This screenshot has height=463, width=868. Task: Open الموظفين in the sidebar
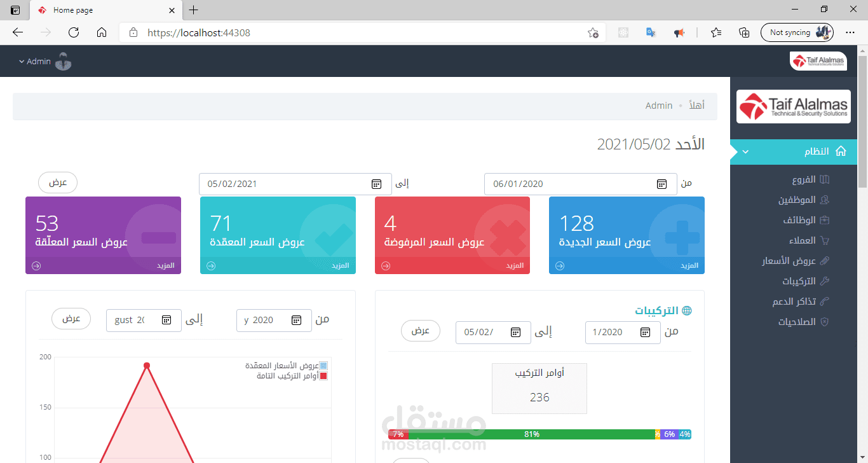[x=796, y=200]
